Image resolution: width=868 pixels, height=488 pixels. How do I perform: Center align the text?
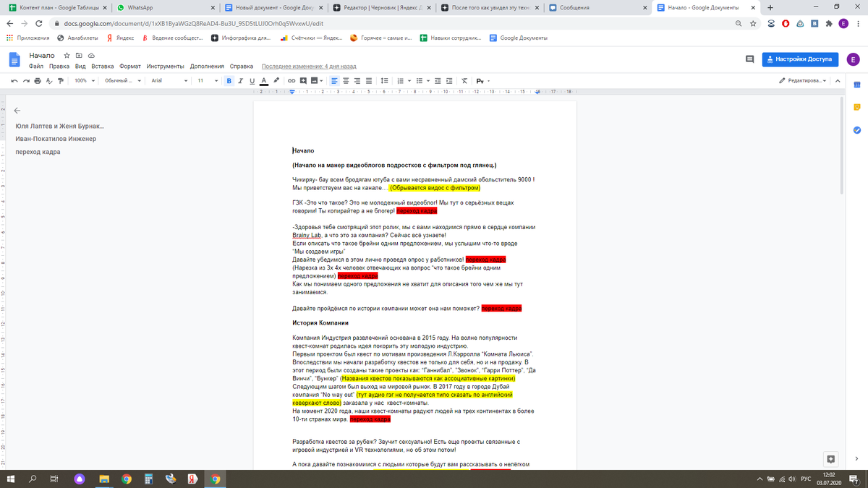coord(346,80)
